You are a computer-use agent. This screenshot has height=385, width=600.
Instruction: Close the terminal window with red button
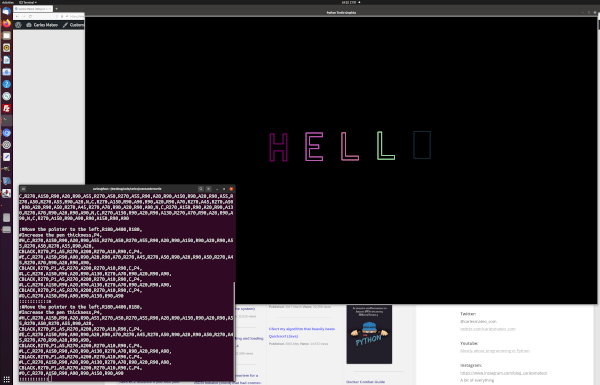pos(231,189)
